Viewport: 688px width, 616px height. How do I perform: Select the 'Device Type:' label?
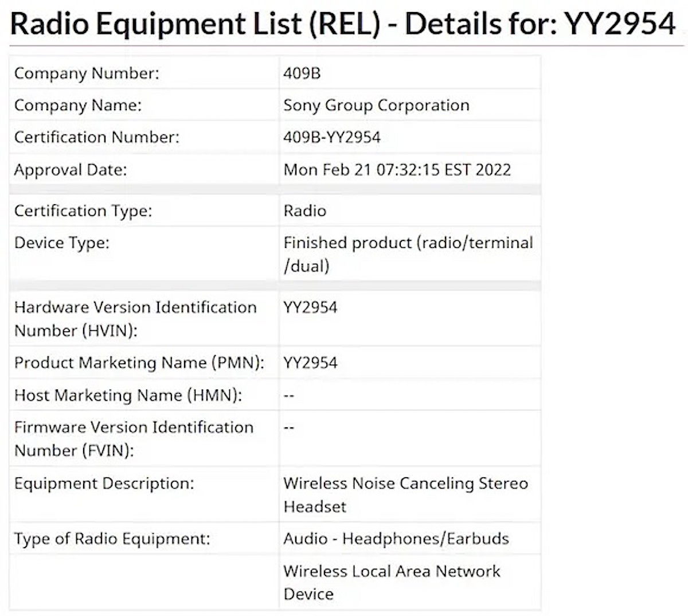[x=62, y=243]
